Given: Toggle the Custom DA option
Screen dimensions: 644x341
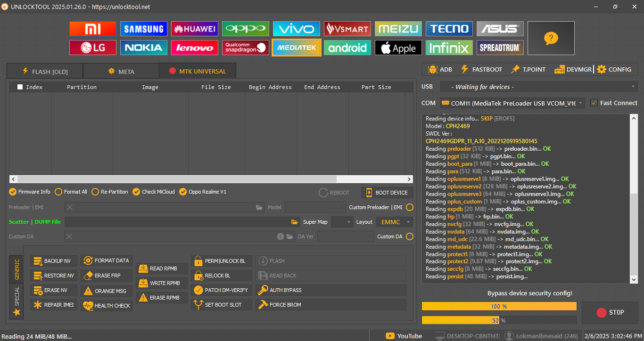Looking at the screenshot, I should 410,236.
